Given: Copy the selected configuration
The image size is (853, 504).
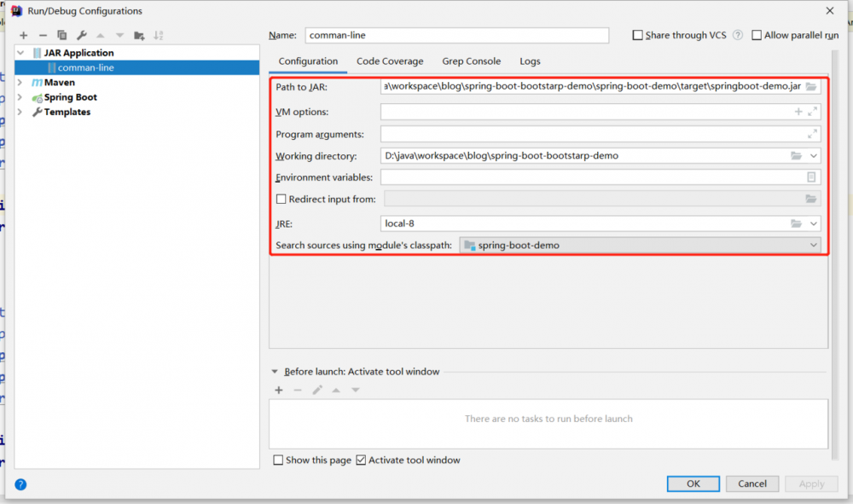Looking at the screenshot, I should (x=61, y=35).
